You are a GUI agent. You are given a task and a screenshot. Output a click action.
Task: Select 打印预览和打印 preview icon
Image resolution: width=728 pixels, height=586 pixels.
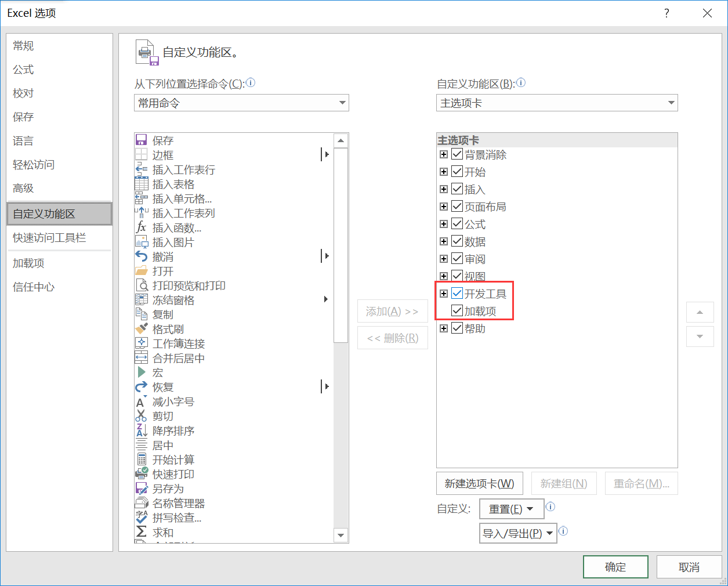pyautogui.click(x=141, y=285)
